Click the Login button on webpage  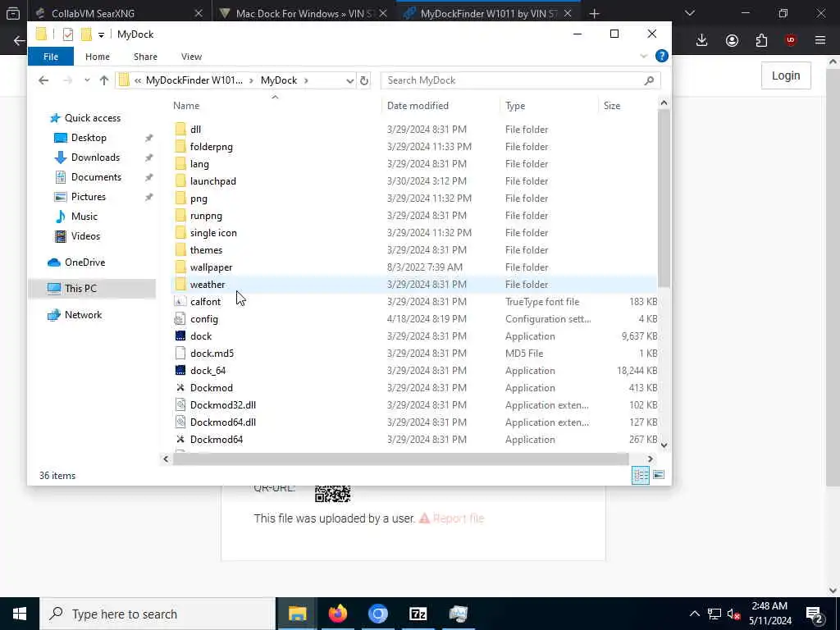[x=785, y=75]
